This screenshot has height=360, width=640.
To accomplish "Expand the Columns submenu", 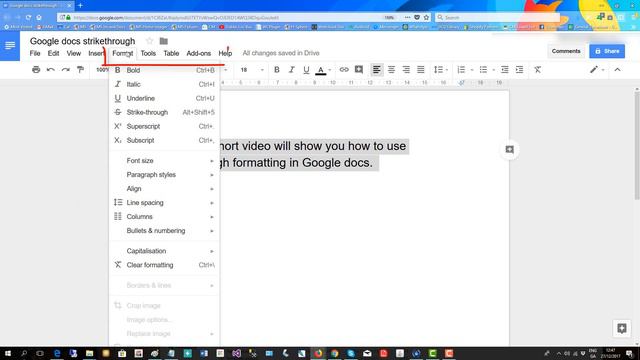I will pos(164,216).
